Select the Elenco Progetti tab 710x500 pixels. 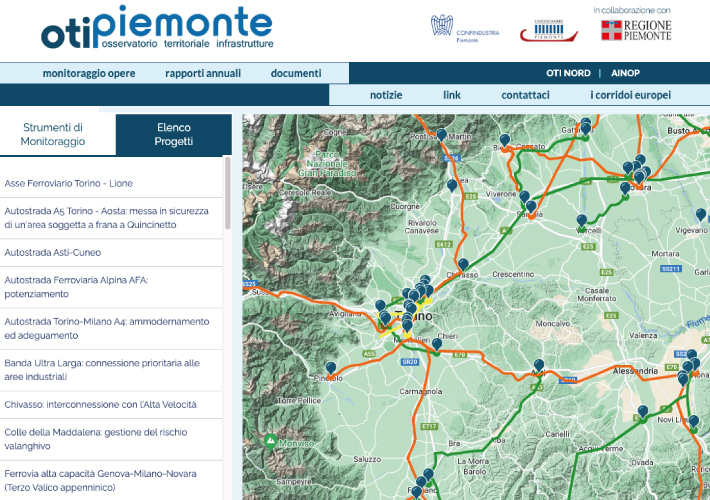coord(173,135)
